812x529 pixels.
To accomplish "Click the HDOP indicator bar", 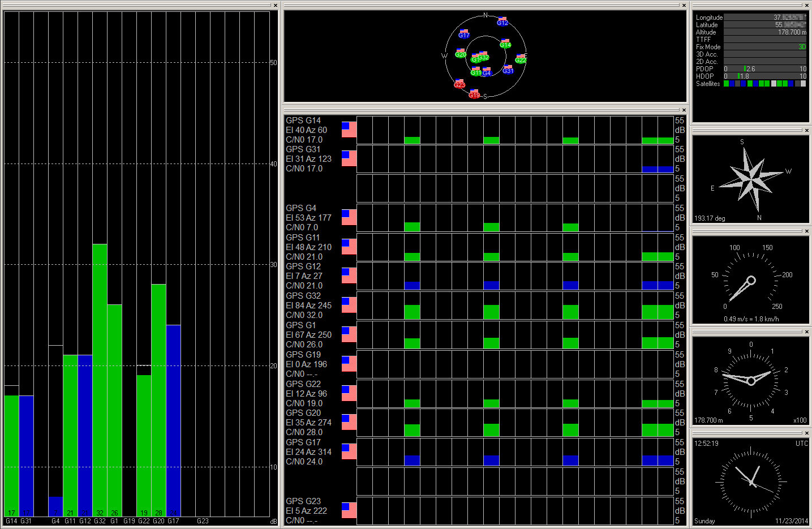I will coord(764,76).
